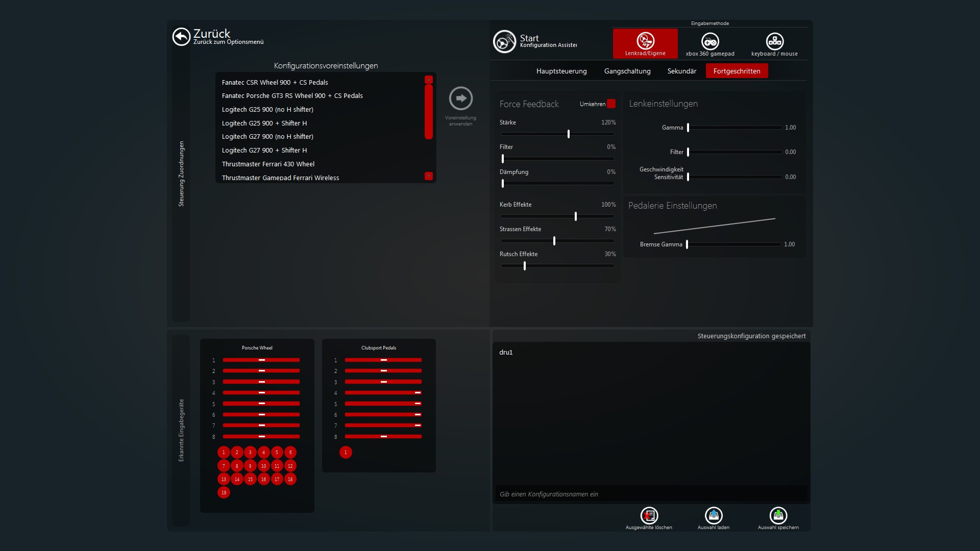Viewport: 980px width, 551px height.
Task: Adjust Force Feedback Filter slider
Action: tap(557, 159)
